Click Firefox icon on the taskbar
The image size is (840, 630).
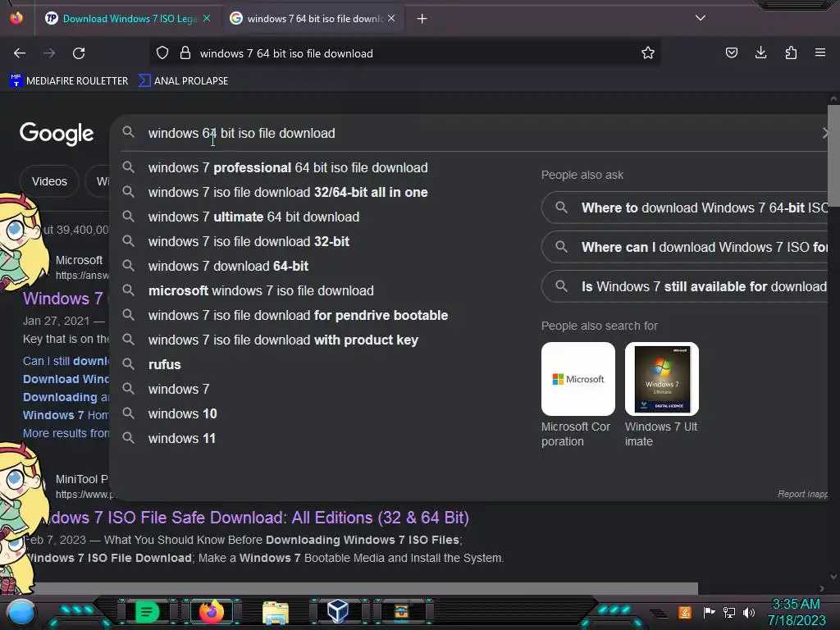pyautogui.click(x=212, y=612)
